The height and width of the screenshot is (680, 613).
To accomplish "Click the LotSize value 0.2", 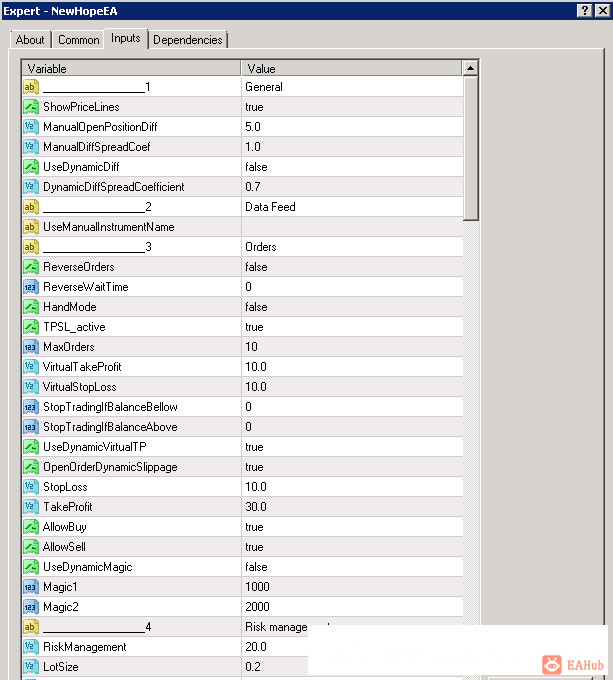I will [x=253, y=667].
